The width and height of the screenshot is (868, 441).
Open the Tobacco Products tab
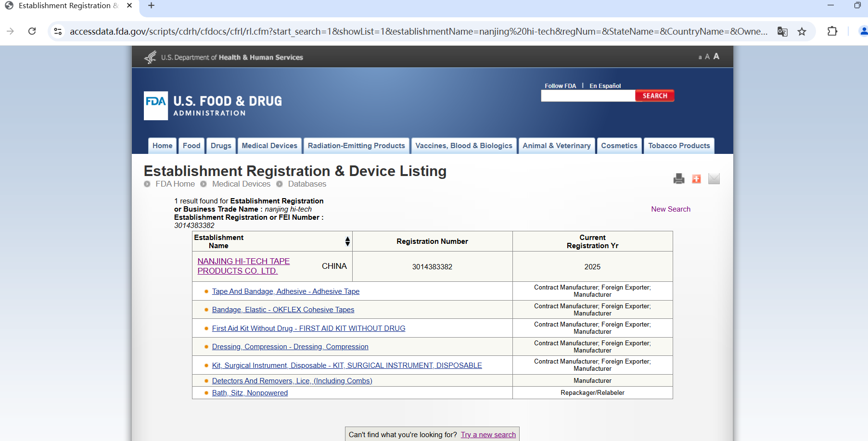point(679,146)
